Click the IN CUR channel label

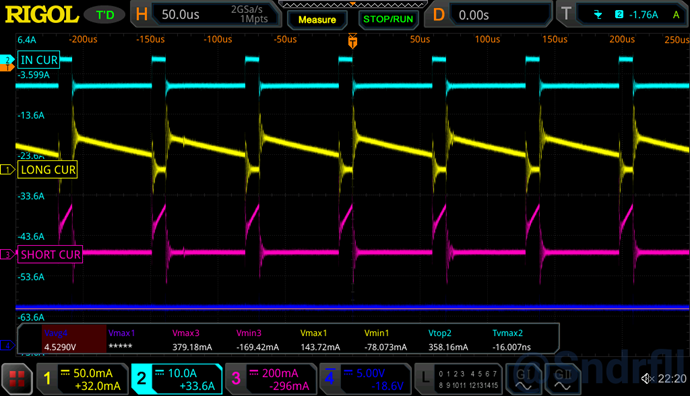click(x=39, y=60)
